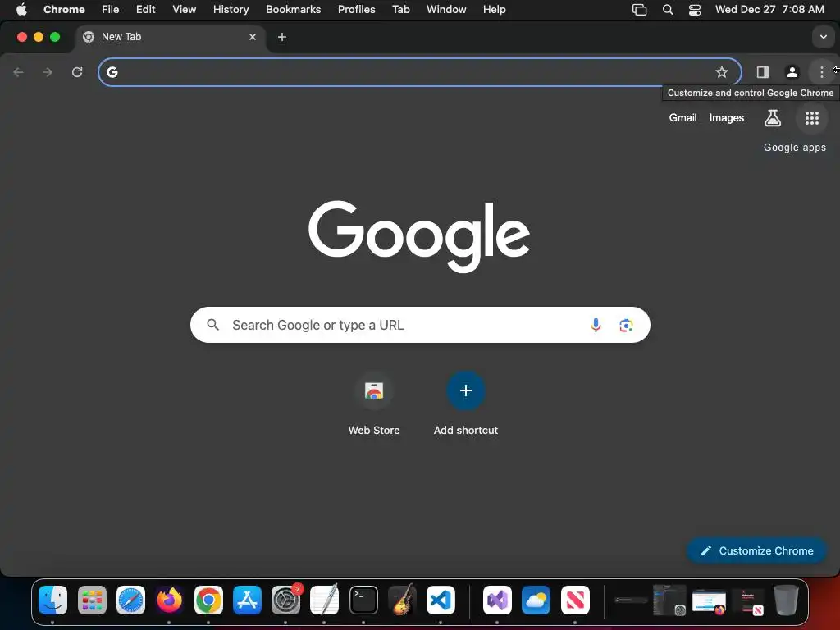Open Visual Studio Code from the dock
The height and width of the screenshot is (630, 840).
(x=441, y=600)
